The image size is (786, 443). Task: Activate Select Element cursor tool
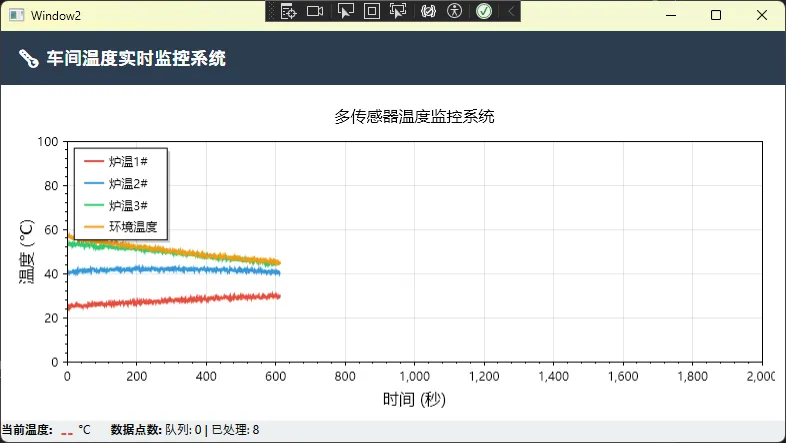click(345, 11)
